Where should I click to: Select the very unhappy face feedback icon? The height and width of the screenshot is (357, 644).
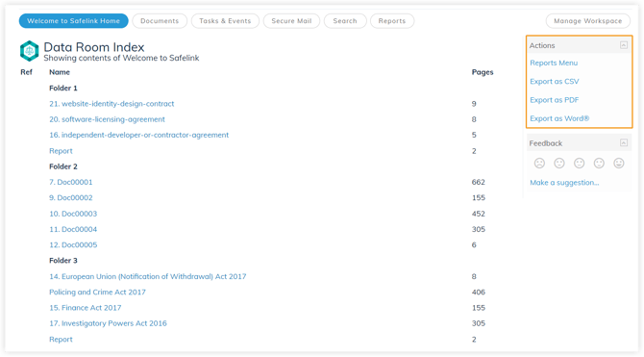pyautogui.click(x=539, y=164)
